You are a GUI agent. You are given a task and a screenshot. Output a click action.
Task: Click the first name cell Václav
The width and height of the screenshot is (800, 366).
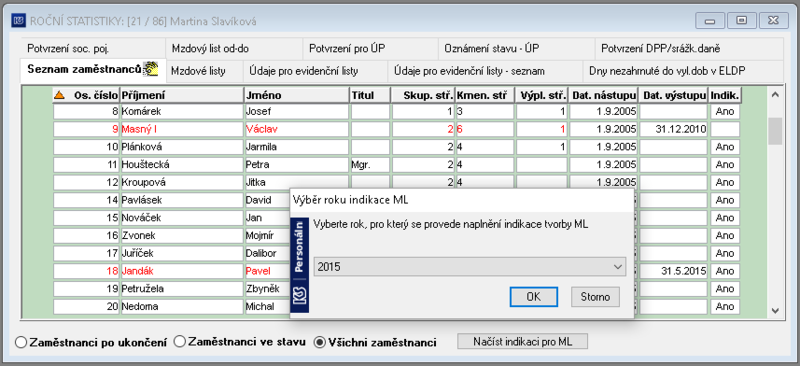tap(297, 129)
